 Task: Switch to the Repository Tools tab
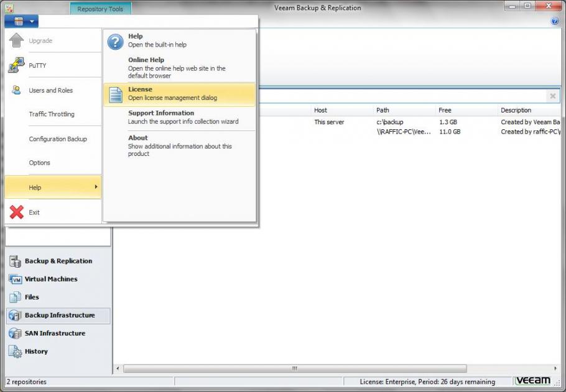click(x=100, y=9)
